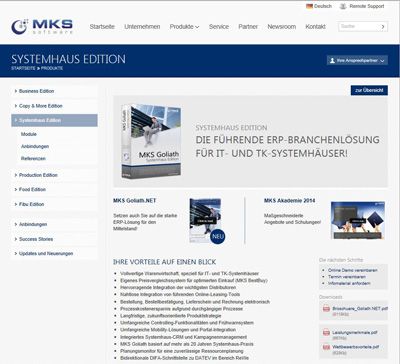Viewport: 400px width, 364px height.
Task: Click the STARTSEITE breadcrumb link
Action: coord(23,68)
